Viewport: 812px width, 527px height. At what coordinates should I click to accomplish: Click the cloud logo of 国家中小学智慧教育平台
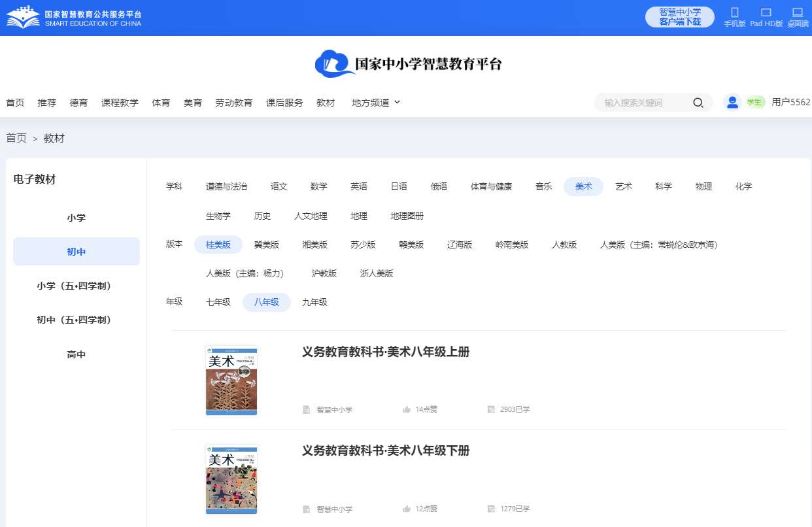[x=334, y=63]
